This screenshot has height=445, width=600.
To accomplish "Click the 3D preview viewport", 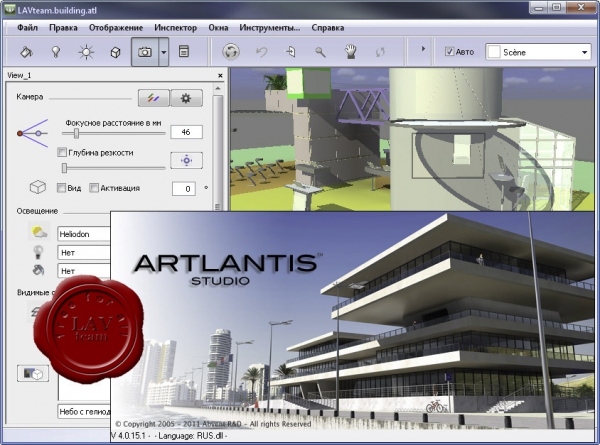I will tap(412, 139).
